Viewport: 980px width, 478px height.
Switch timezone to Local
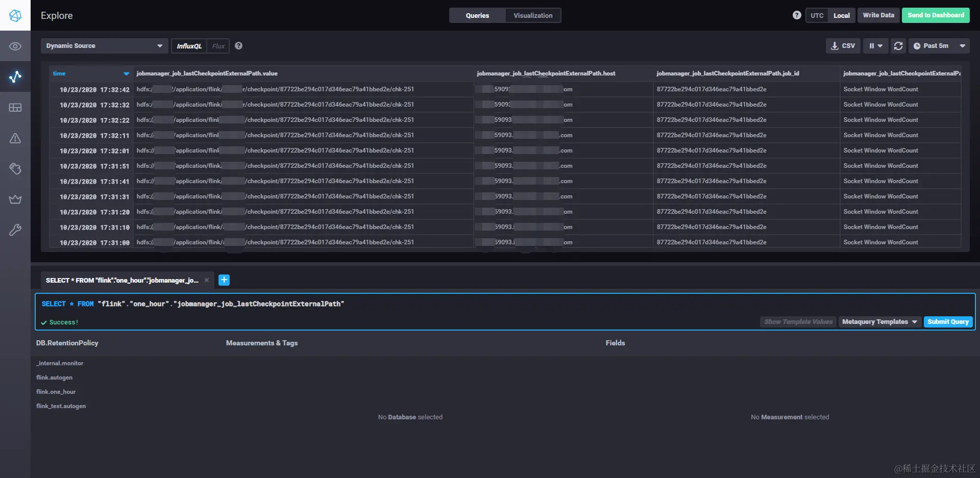[841, 15]
